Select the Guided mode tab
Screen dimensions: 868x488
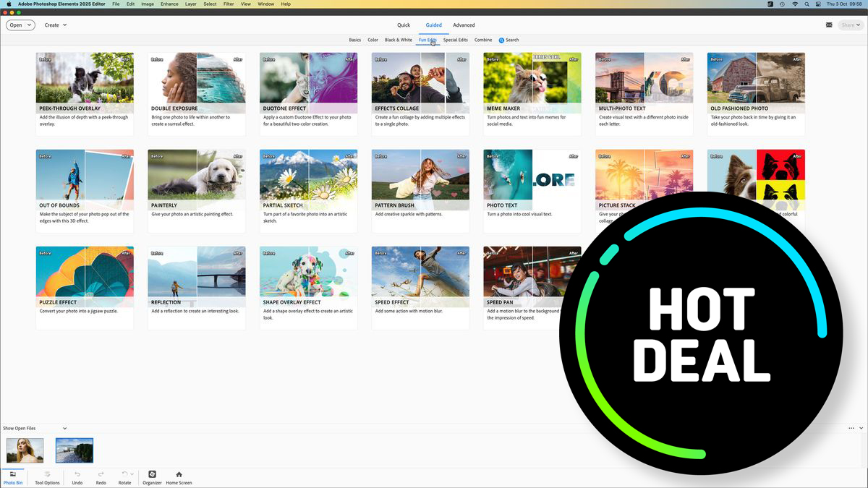433,25
